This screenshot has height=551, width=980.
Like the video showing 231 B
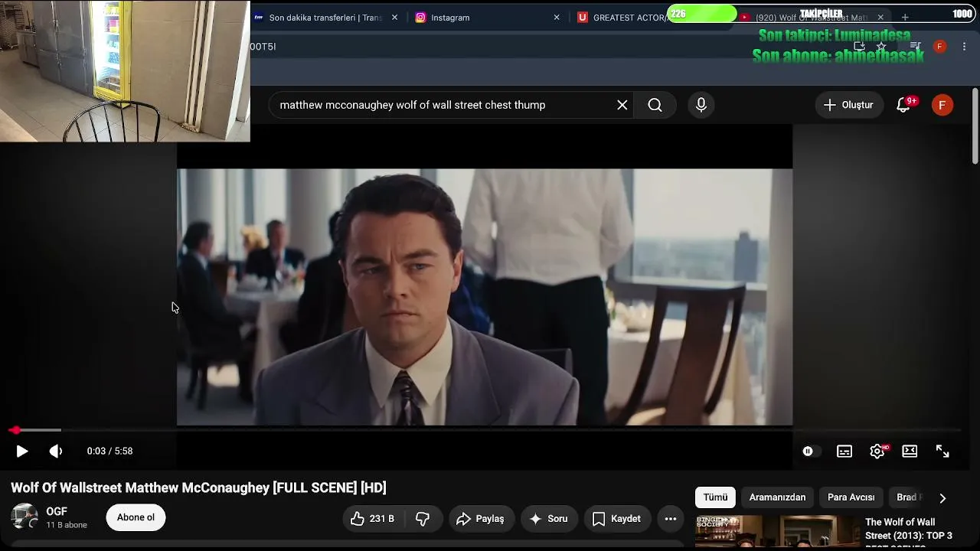[373, 519]
